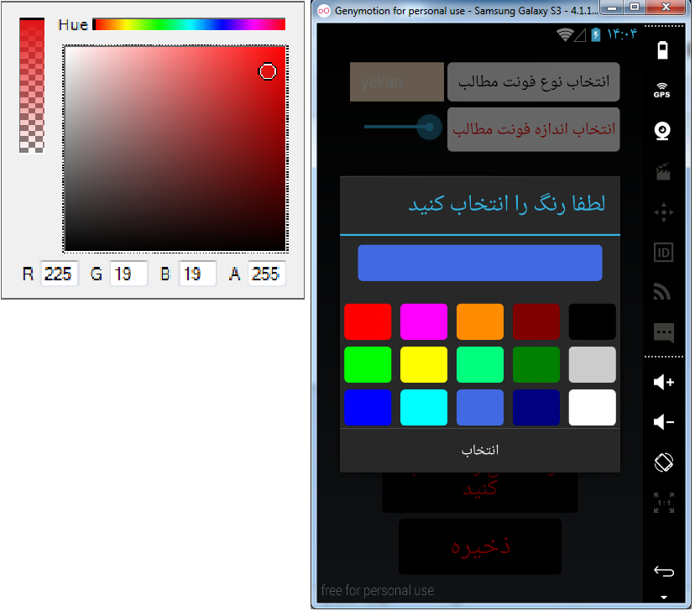Click the انتخاب اندازه فونت مطالب button
The image size is (695, 616).
point(533,129)
